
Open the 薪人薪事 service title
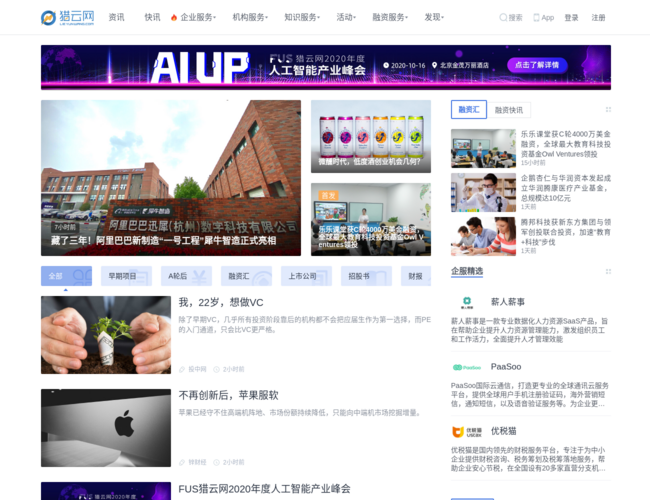(x=508, y=302)
